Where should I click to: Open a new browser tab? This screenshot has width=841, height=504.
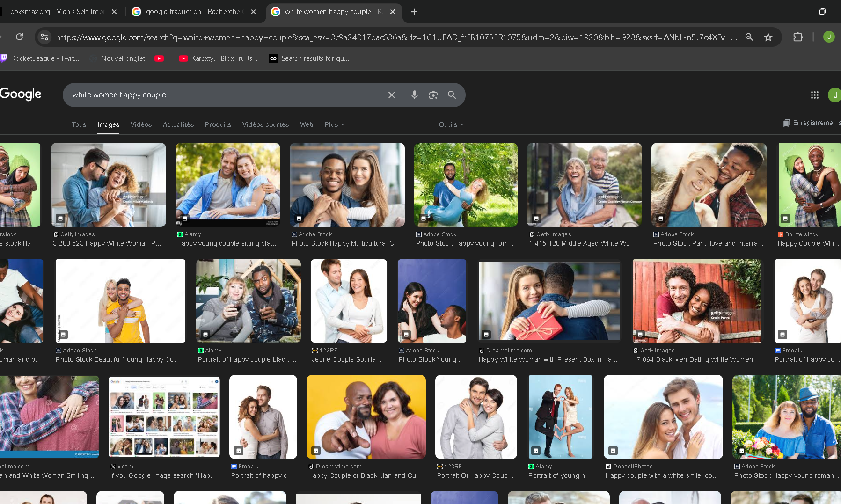pos(414,12)
